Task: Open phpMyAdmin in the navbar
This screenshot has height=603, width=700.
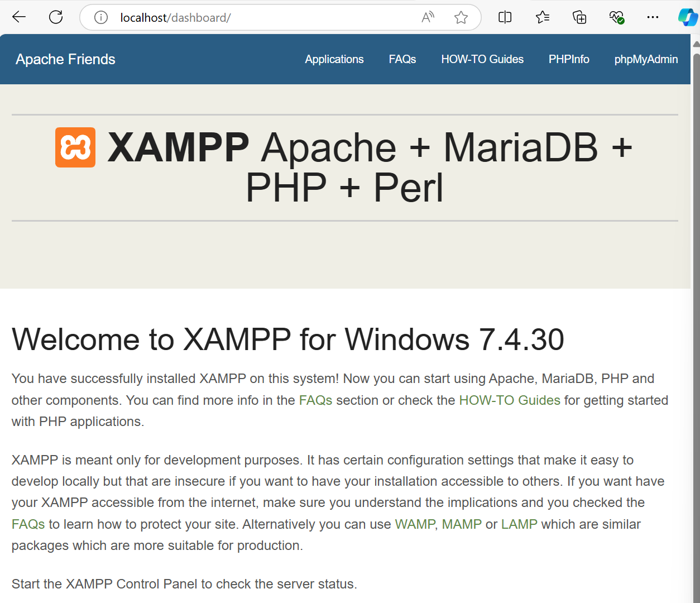Action: [646, 59]
